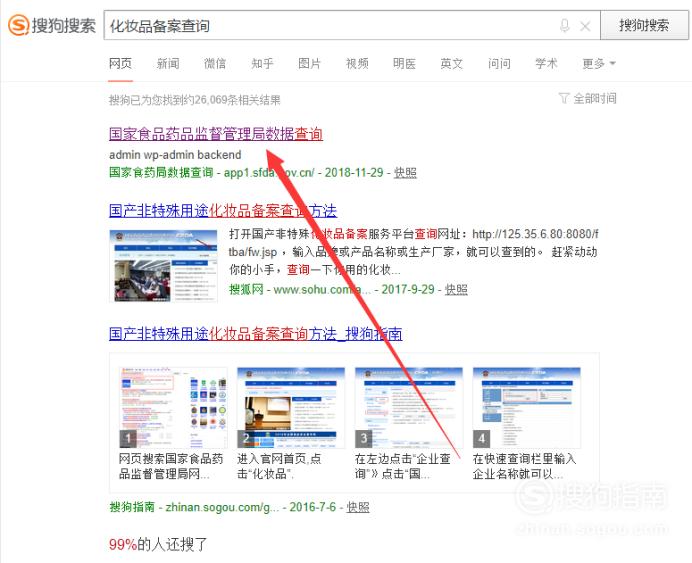Click the 99%的人还搜了 heading
The image size is (692, 563).
coord(158,544)
